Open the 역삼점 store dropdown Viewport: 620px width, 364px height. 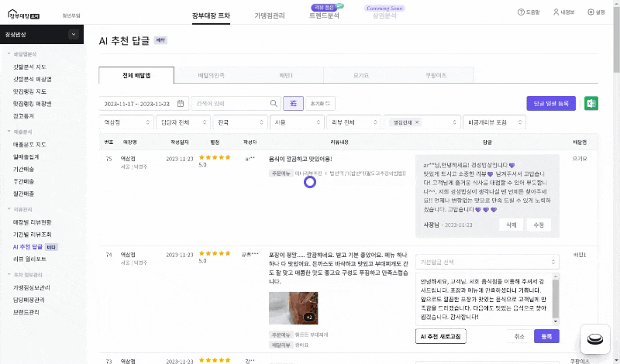126,122
